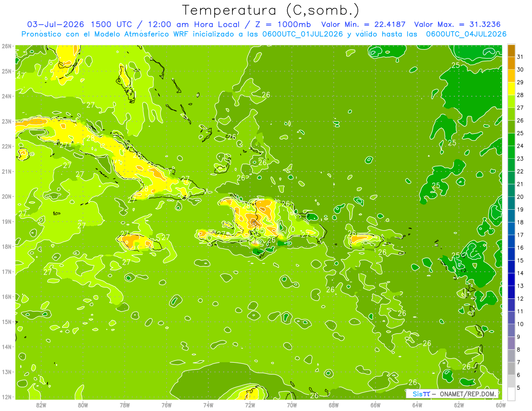
Task: Click the yellow colorbar swatch between 28 and 29
Action: (x=511, y=89)
